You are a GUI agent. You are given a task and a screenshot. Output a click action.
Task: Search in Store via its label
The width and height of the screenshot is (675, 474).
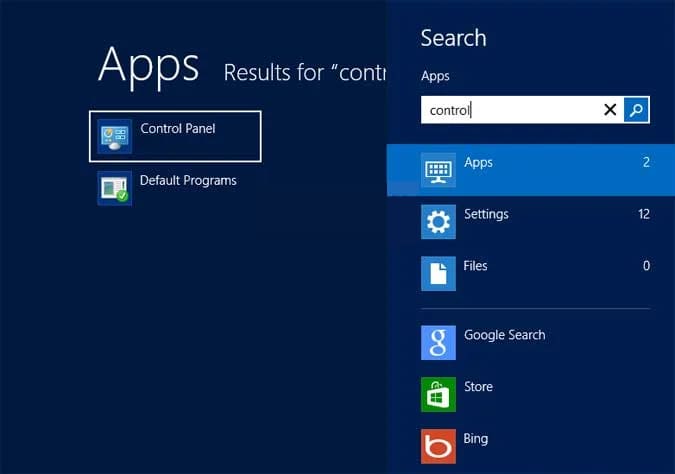[478, 387]
